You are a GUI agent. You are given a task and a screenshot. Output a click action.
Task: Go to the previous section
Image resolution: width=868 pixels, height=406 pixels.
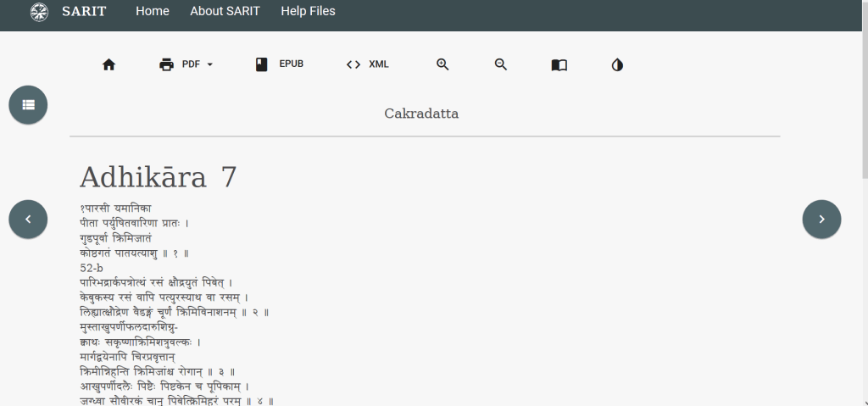click(28, 219)
